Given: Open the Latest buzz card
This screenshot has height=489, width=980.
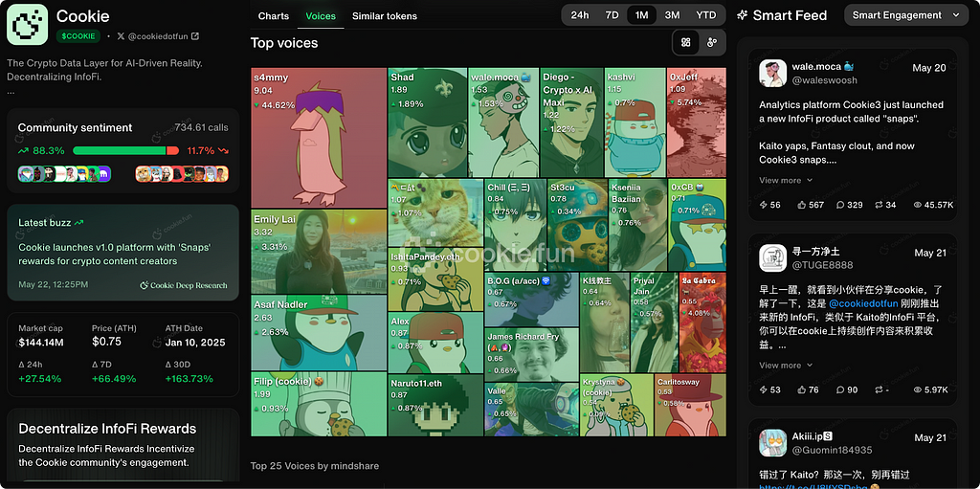Looking at the screenshot, I should click(123, 253).
